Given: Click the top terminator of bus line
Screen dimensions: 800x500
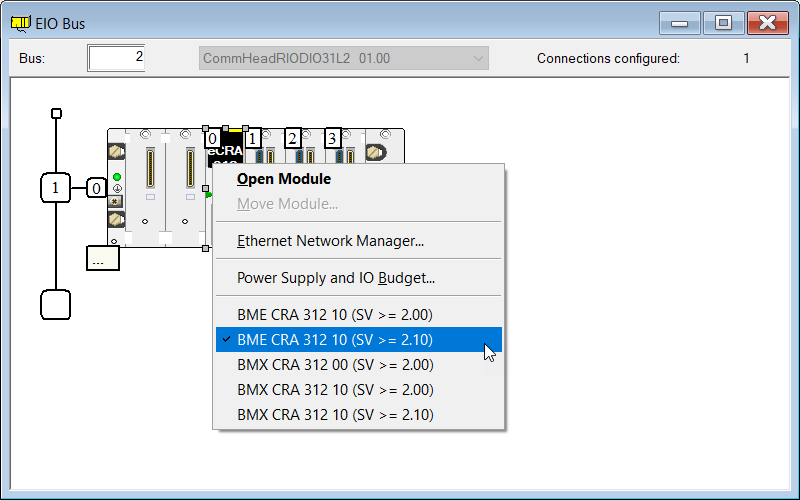Looking at the screenshot, I should point(57,113).
